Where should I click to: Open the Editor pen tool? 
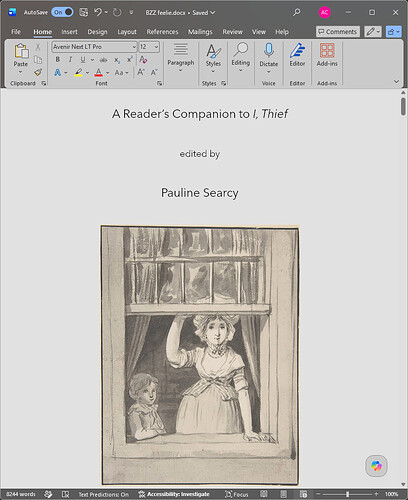pos(297,50)
